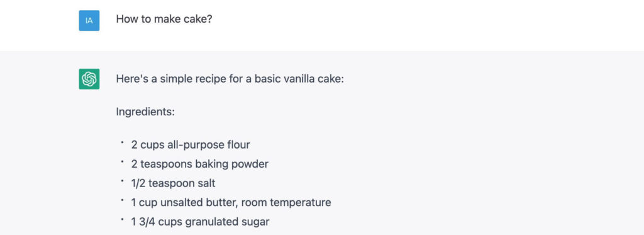This screenshot has height=235, width=644.
Task: Click the bullet dot before all-purpose flour
Action: [x=122, y=142]
